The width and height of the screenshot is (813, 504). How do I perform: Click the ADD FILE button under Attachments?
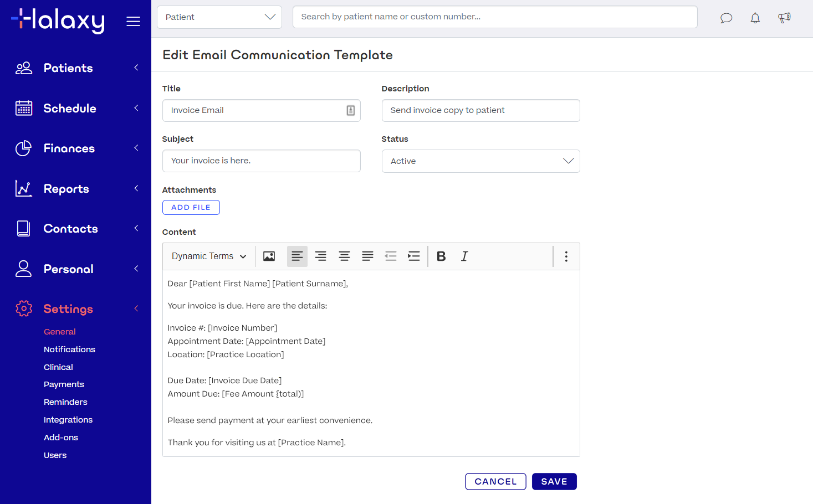[191, 207]
